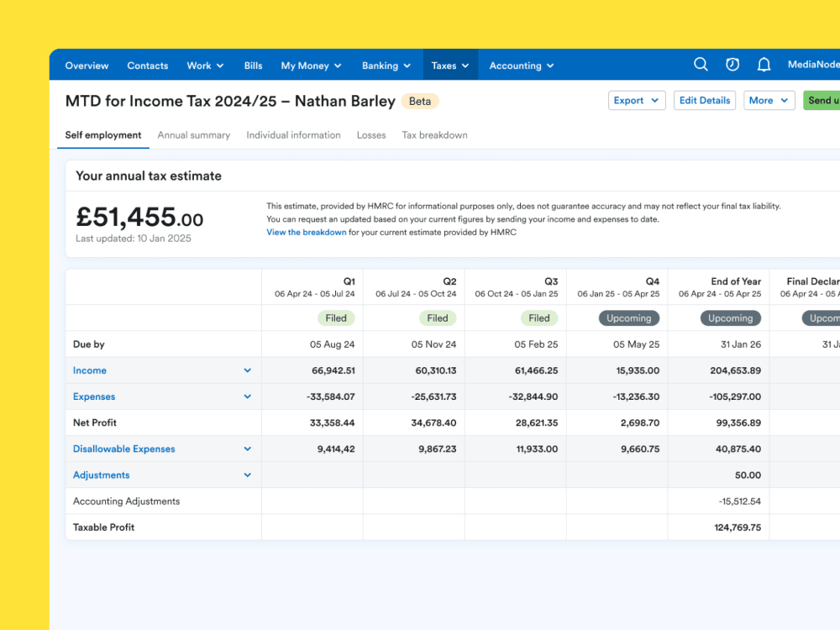The width and height of the screenshot is (840, 630).
Task: Switch to the Annual summary tab
Action: (x=194, y=134)
